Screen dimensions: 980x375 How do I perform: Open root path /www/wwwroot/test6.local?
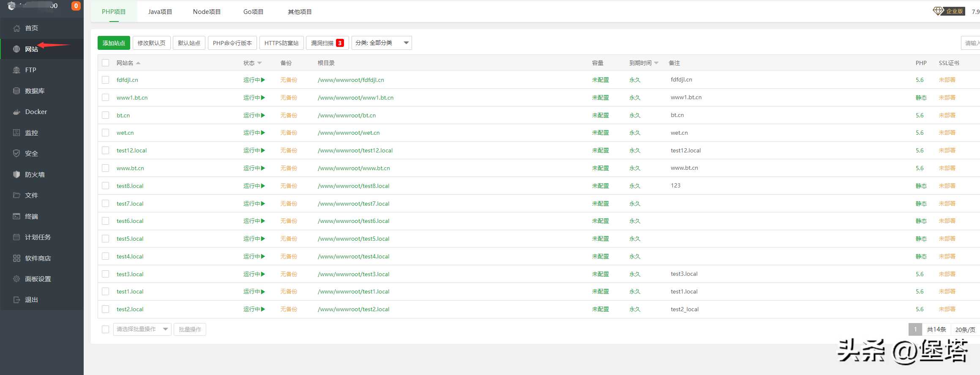click(x=353, y=221)
